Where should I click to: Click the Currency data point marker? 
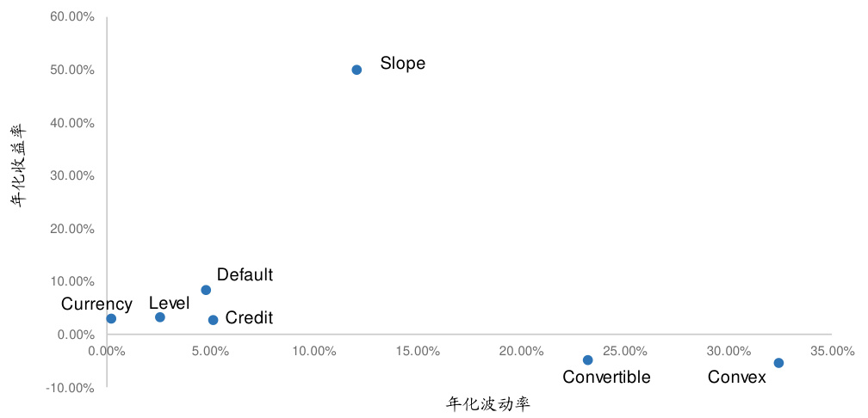(x=111, y=318)
